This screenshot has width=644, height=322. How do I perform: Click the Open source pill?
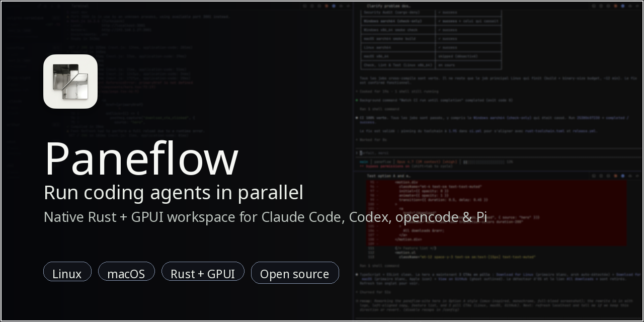[295, 273]
